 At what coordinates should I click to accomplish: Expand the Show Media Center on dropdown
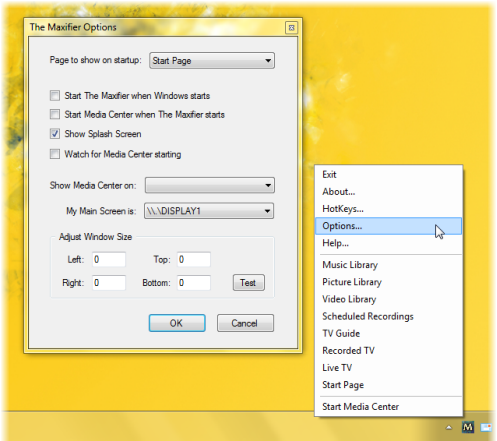click(x=210, y=185)
